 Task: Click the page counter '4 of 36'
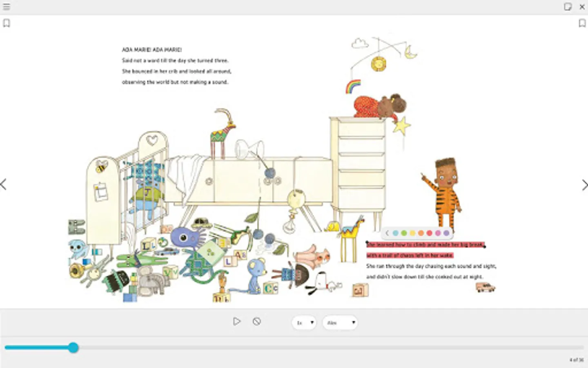tap(577, 360)
